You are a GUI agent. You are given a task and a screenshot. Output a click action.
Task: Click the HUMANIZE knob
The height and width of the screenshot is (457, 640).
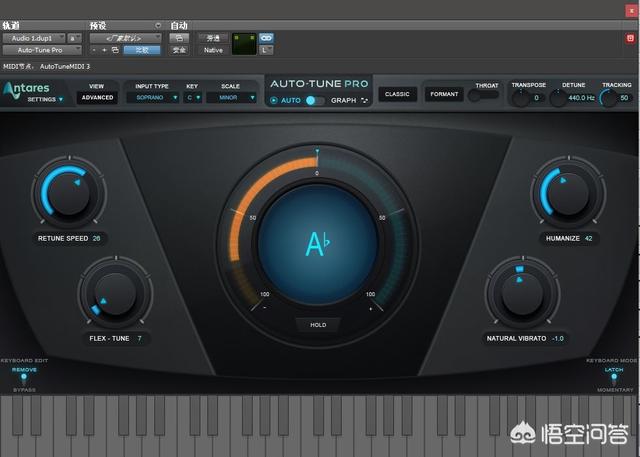568,193
